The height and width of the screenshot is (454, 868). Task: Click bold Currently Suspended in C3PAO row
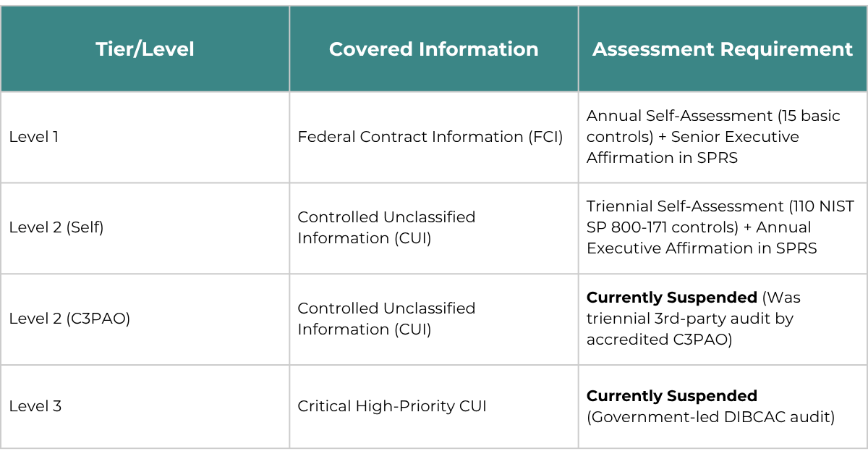click(671, 298)
